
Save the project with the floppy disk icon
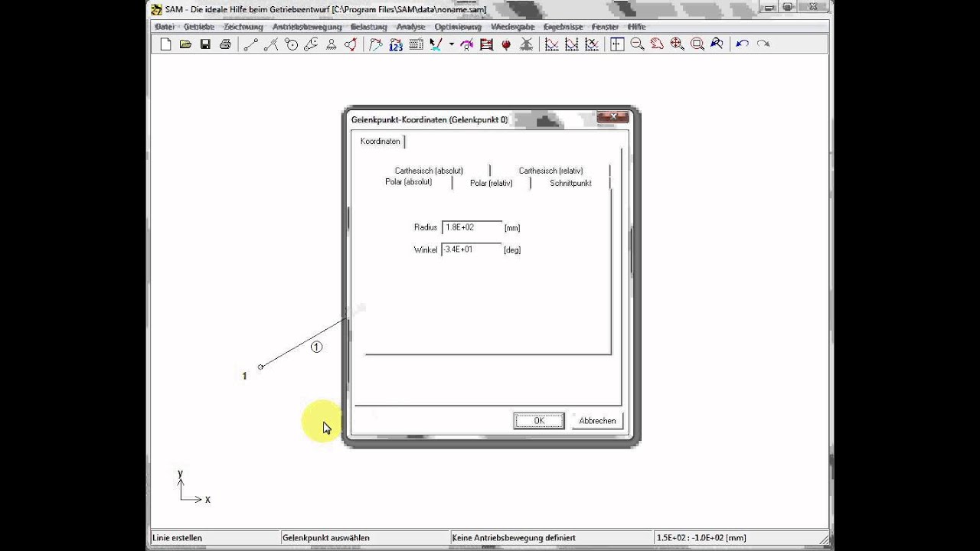(205, 44)
